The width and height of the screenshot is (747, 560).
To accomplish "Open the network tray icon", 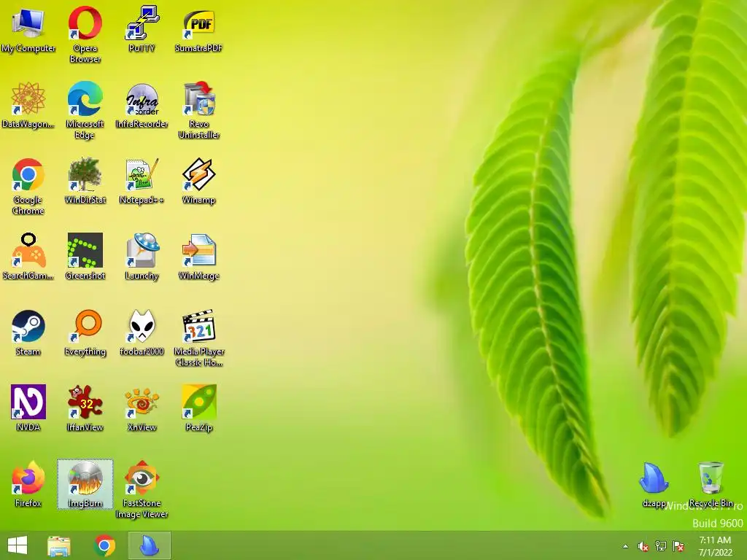I will pyautogui.click(x=661, y=546).
